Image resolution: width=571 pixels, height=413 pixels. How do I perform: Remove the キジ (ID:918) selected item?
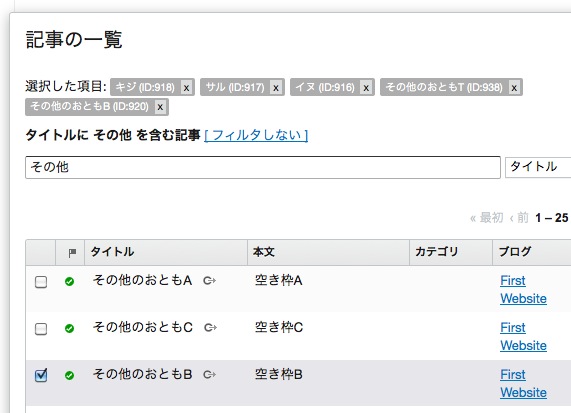pos(186,87)
